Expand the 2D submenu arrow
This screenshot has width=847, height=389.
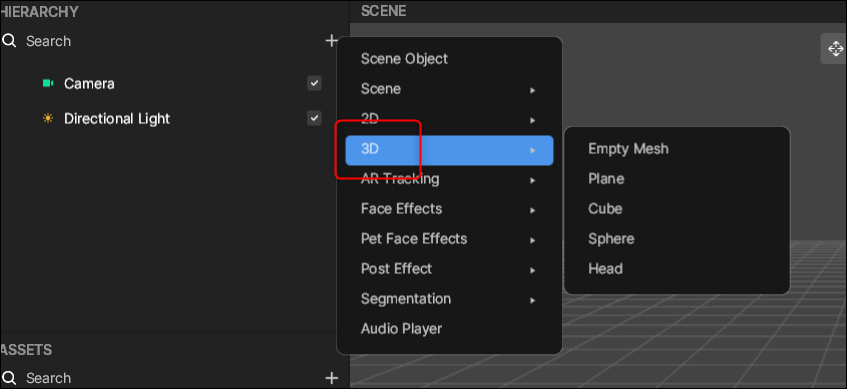click(x=533, y=120)
